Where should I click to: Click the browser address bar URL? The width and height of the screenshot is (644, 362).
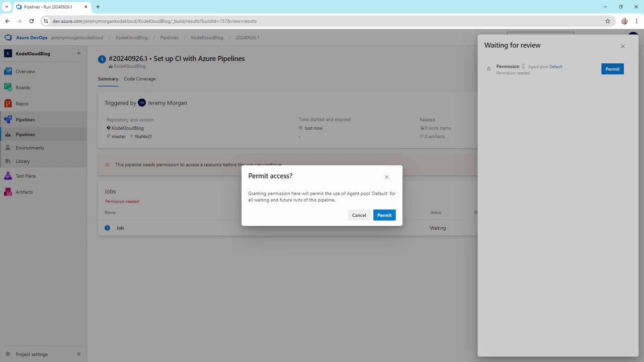154,21
